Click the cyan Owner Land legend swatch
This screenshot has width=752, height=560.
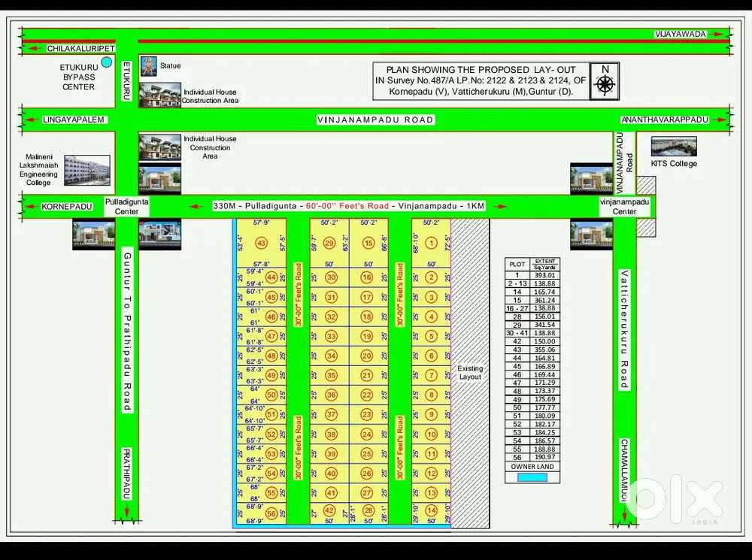532,477
